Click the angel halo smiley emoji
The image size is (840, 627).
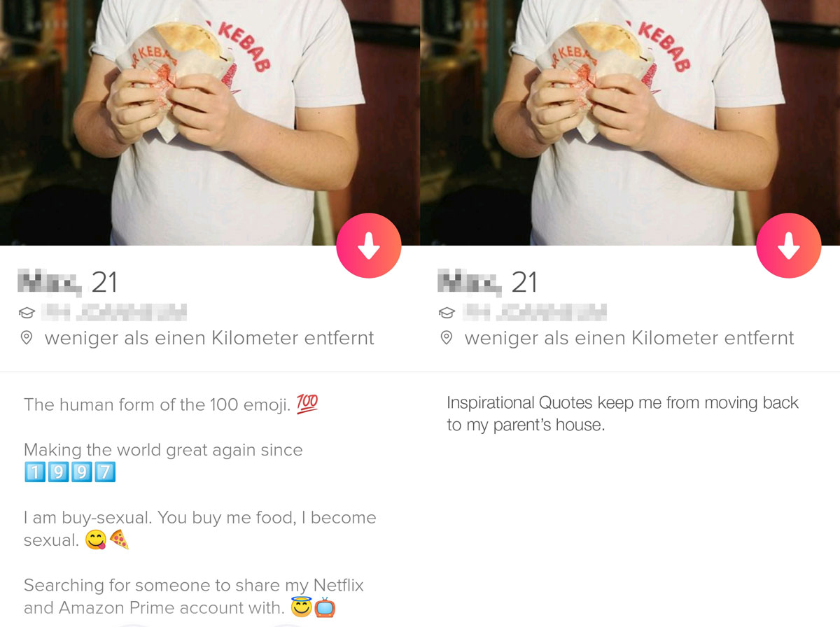click(x=301, y=606)
